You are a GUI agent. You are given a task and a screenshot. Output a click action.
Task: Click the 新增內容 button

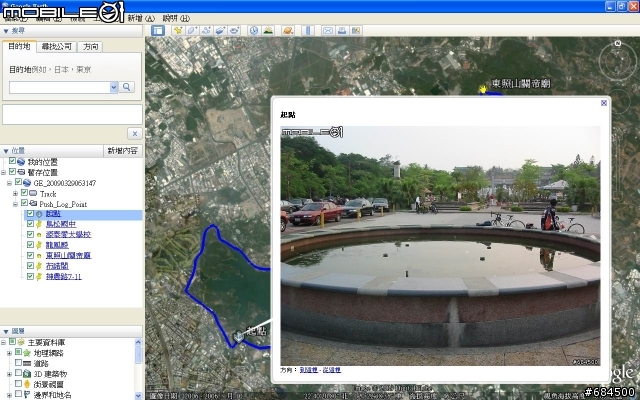coord(122,151)
